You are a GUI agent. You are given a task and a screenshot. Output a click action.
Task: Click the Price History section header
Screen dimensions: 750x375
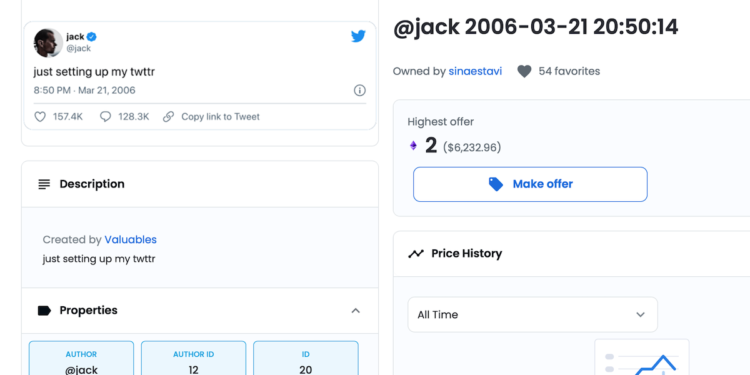572,254
